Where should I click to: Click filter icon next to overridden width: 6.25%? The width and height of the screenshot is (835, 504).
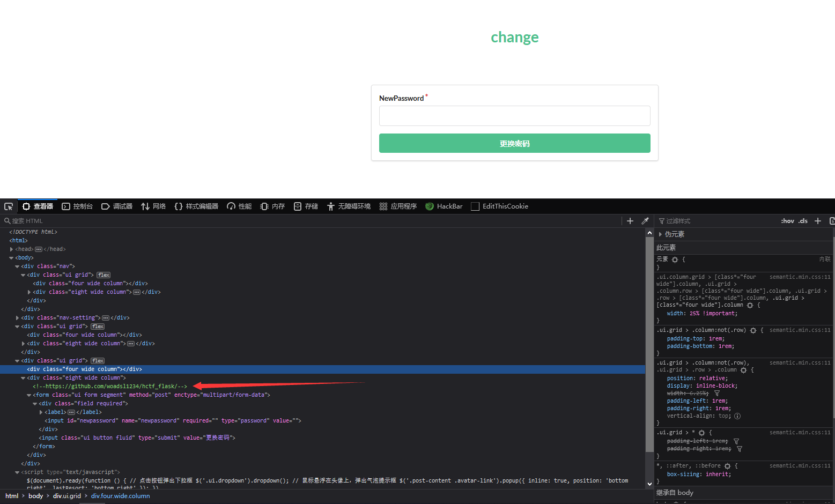coord(717,394)
